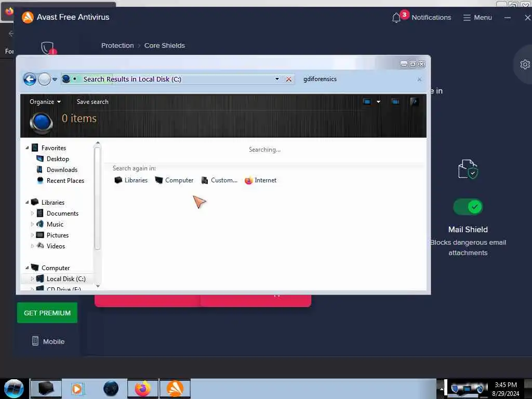This screenshot has height=399, width=532.
Task: Click navigation pane scroll up arrow
Action: [98, 143]
